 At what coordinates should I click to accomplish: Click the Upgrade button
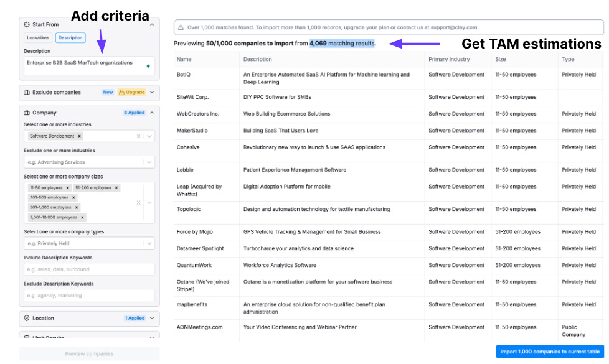[x=131, y=92]
